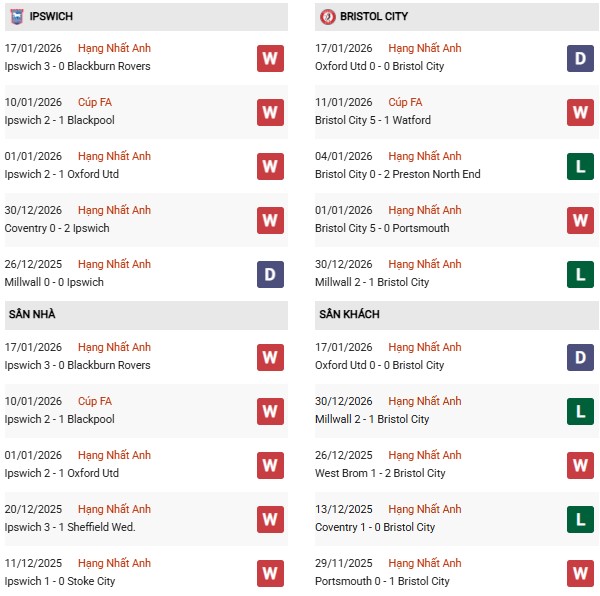Viewport: 600px width, 596px height.
Task: Open West Brom 1-2 Bristol City match
Action: click(380, 473)
